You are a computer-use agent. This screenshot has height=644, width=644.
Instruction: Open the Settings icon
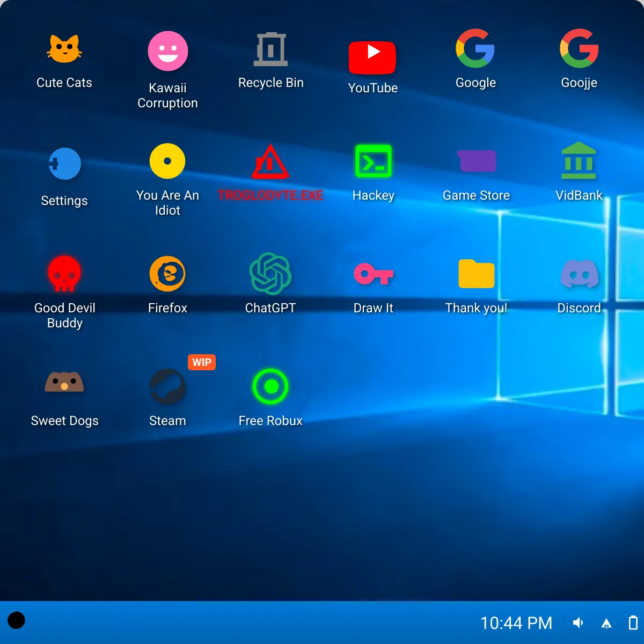pos(64,164)
